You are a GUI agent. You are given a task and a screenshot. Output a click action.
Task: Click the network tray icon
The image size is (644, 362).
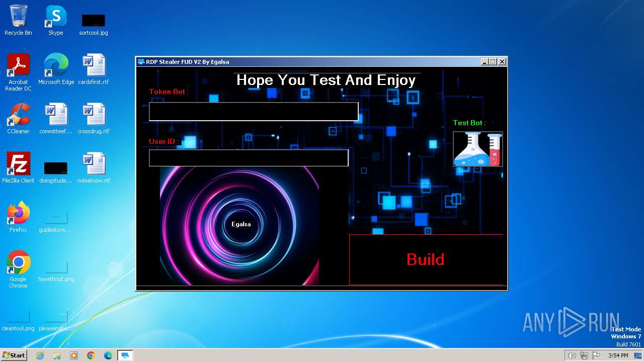point(584,355)
